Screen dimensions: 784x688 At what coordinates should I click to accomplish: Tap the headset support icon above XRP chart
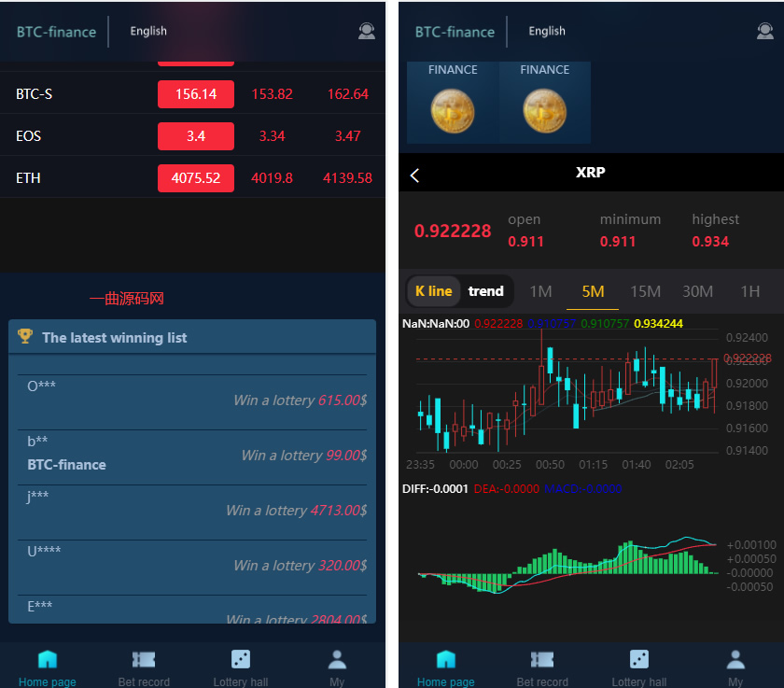(x=764, y=31)
